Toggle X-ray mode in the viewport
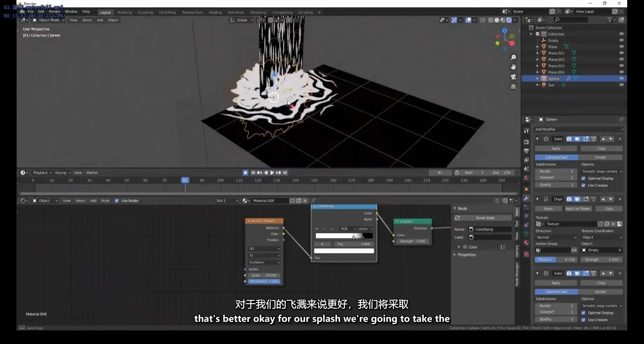Viewport: 644px width, 344px height. coord(483,20)
